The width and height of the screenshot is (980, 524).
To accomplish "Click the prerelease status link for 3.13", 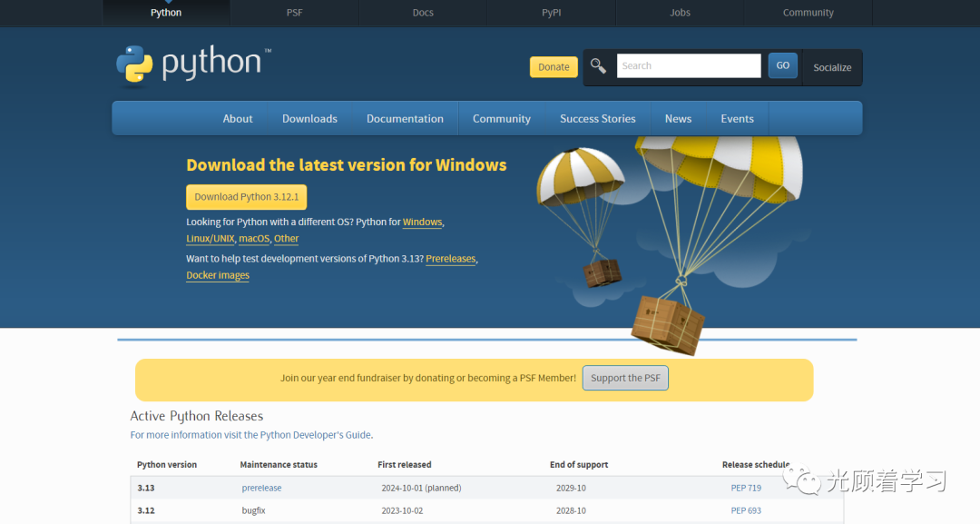I will tap(261, 488).
